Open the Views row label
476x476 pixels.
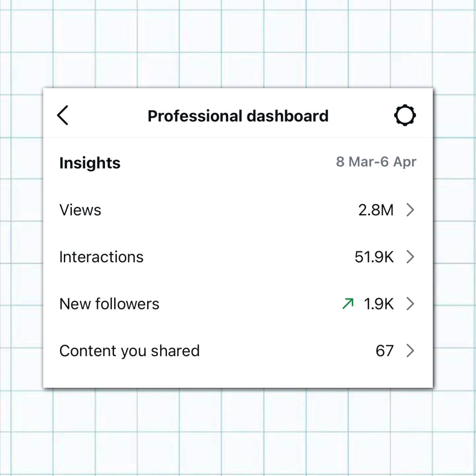(80, 210)
